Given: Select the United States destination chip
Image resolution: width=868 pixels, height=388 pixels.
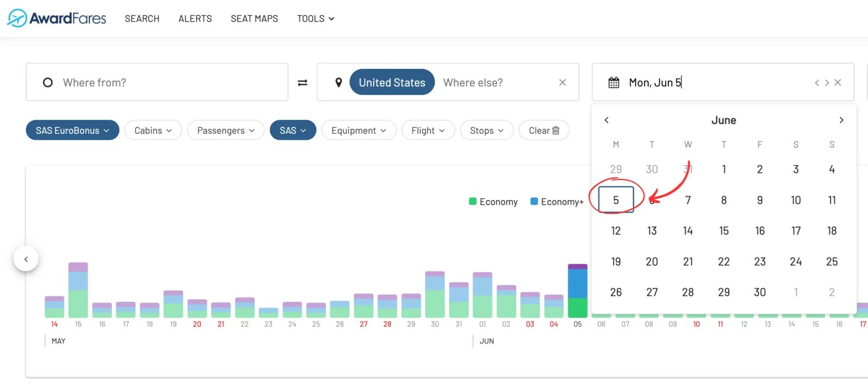Looking at the screenshot, I should point(392,82).
